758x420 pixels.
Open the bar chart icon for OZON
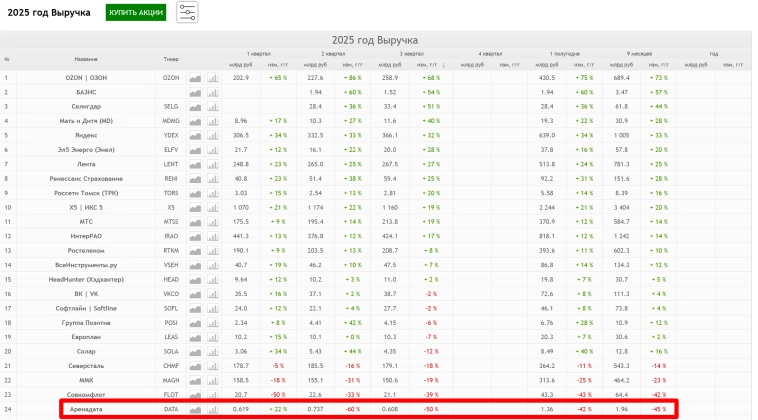(212, 77)
